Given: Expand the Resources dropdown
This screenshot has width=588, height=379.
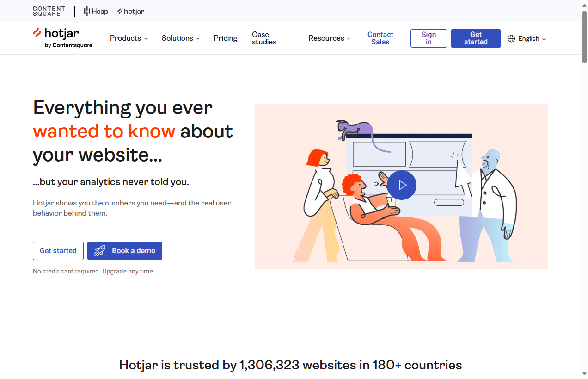Looking at the screenshot, I should point(329,38).
